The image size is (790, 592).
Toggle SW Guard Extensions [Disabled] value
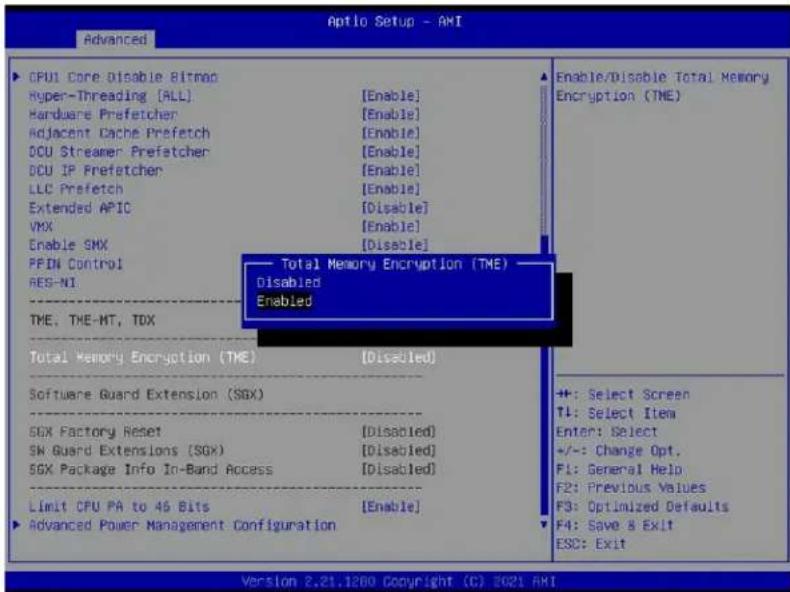[x=398, y=450]
